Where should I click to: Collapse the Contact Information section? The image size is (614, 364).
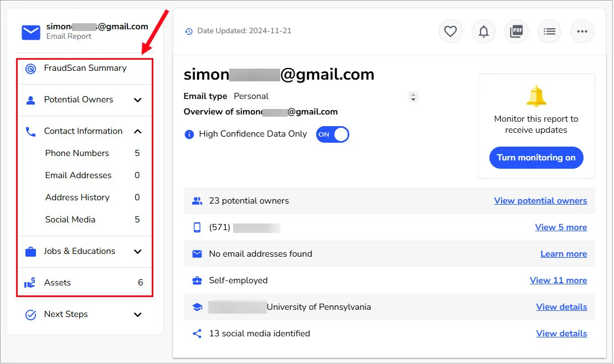click(x=138, y=131)
